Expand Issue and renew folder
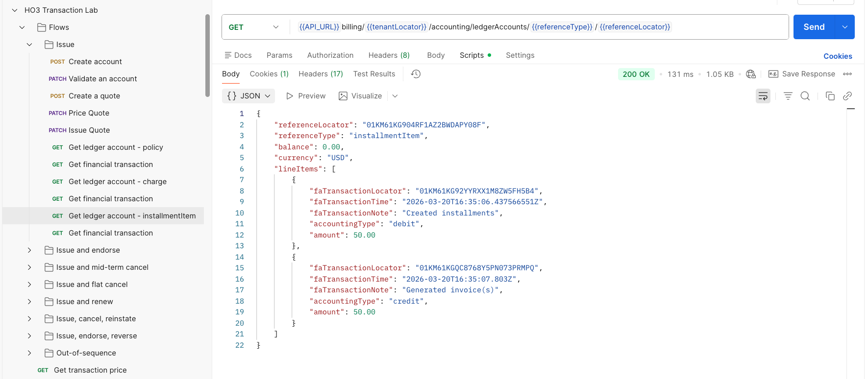 pos(29,302)
